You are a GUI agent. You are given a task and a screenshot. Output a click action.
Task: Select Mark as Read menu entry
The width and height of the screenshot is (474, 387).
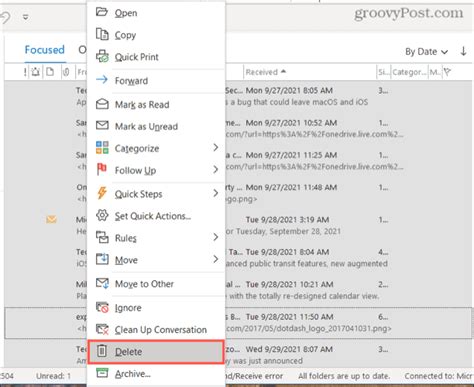click(156, 105)
